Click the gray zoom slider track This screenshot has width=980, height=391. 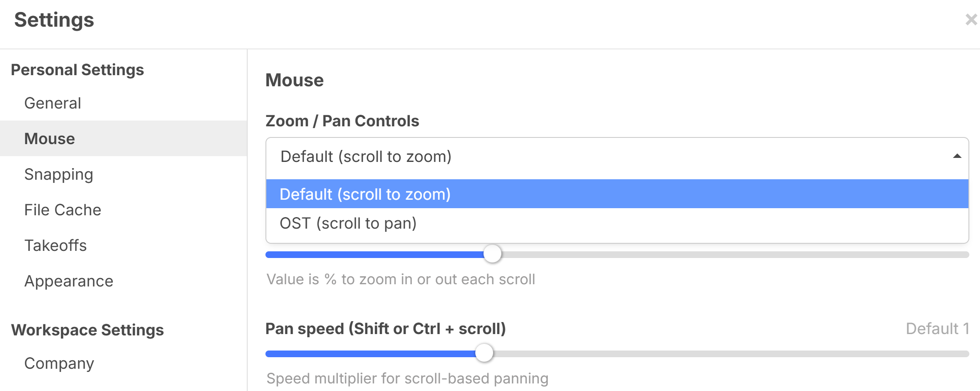[x=734, y=255]
